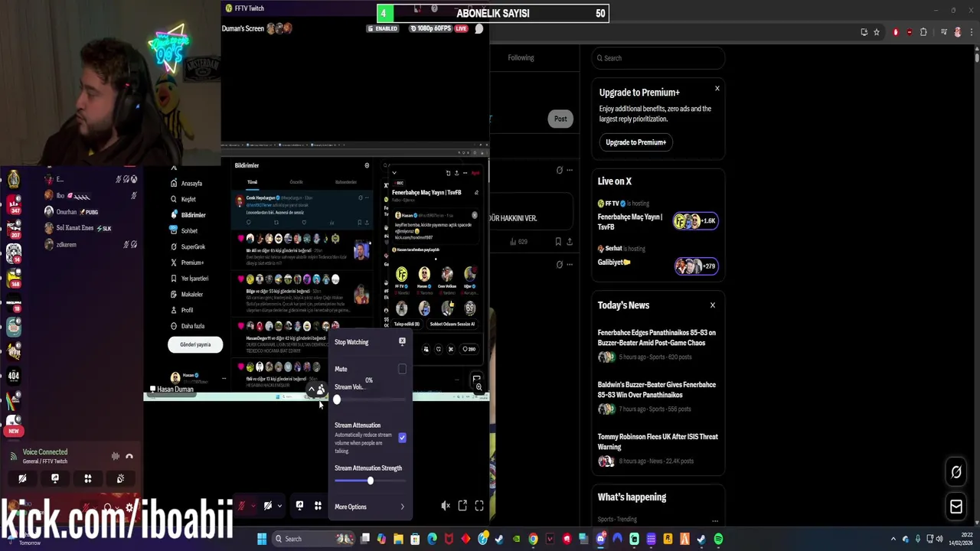
Task: Open Chrome extensions puzzle icon
Action: pos(923,32)
